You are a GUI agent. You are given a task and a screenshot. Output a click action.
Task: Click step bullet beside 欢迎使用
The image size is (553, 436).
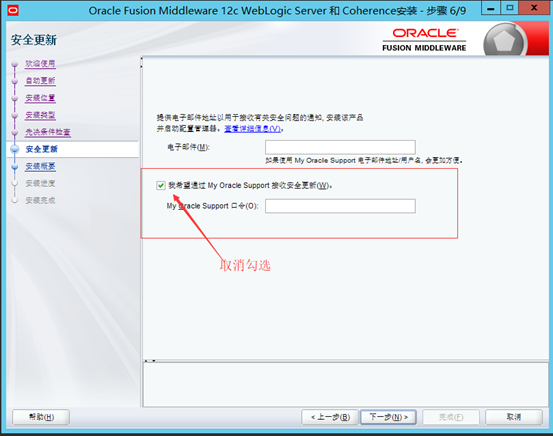(14, 64)
